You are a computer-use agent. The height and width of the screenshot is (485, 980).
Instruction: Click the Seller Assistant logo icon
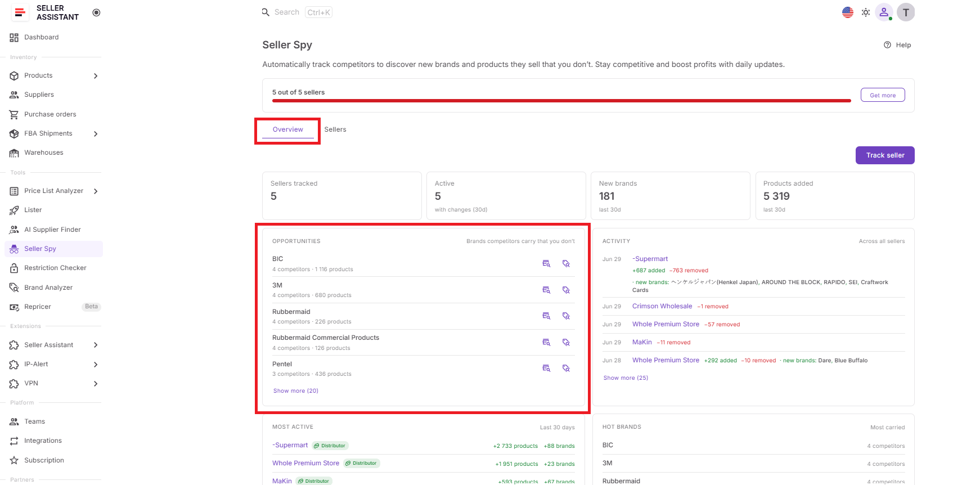[20, 12]
